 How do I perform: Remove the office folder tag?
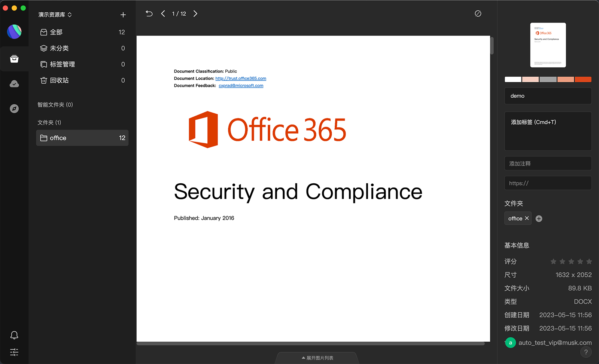[x=527, y=218]
